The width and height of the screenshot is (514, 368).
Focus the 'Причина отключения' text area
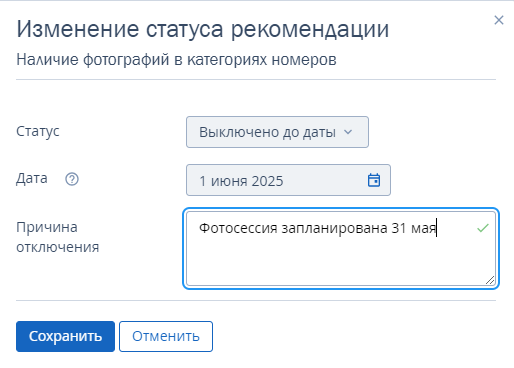(x=341, y=249)
